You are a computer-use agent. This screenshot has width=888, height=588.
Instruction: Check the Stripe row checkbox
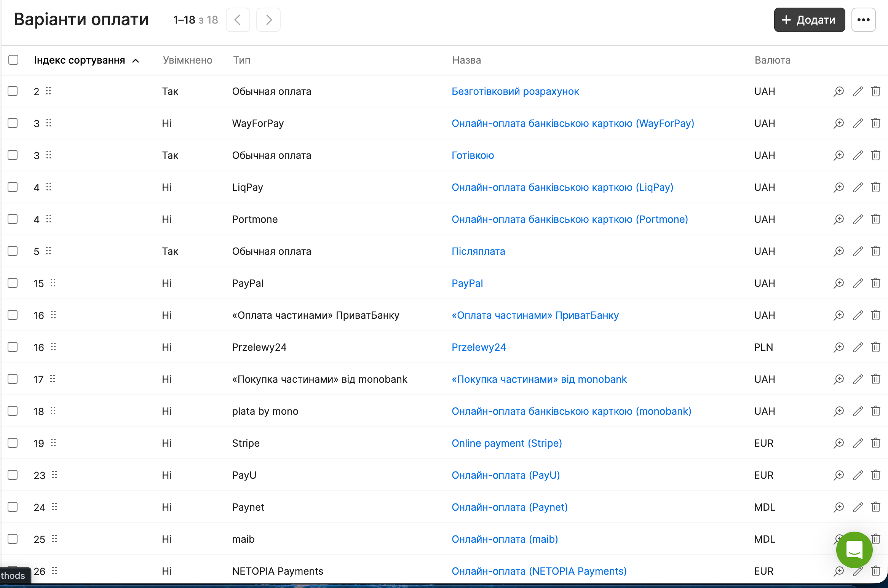coord(13,443)
